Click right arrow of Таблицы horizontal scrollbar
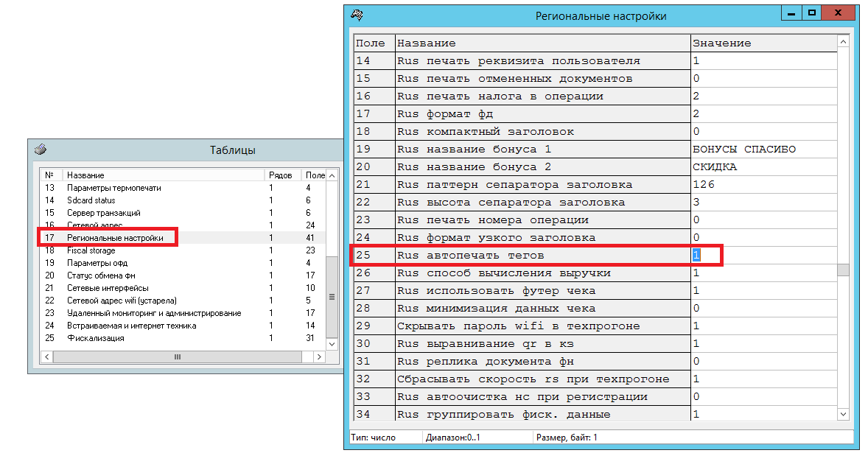Image resolution: width=868 pixels, height=453 pixels. (319, 357)
